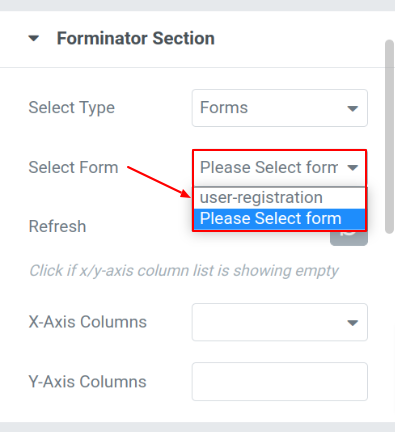
Task: Click the Forminator Section heading
Action: click(136, 38)
